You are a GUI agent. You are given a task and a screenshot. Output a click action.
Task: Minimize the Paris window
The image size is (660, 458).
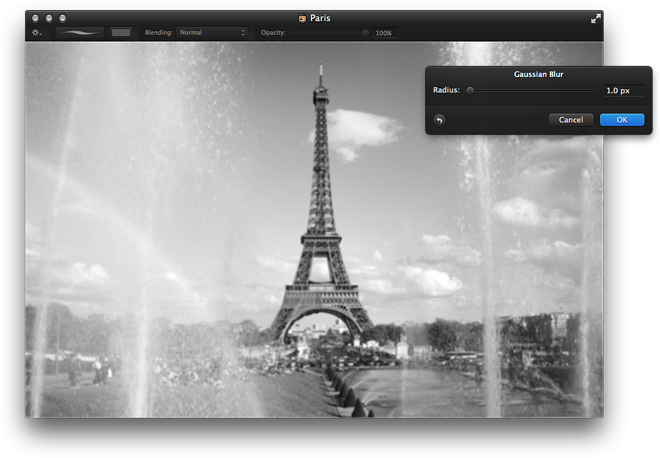point(49,18)
